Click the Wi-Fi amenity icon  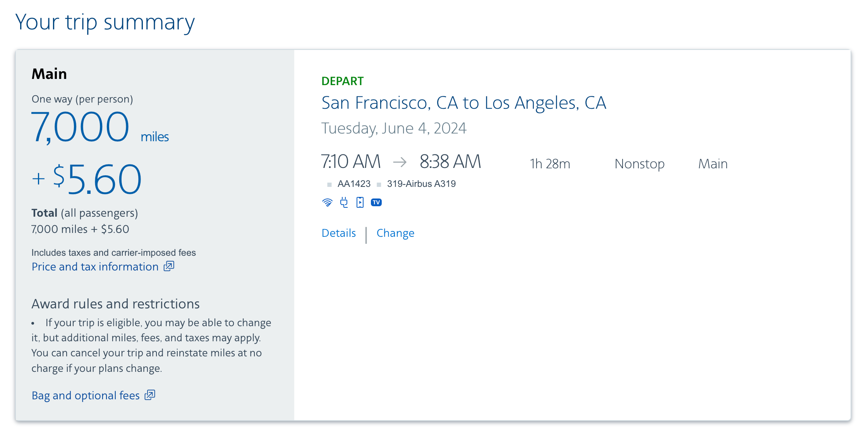tap(327, 202)
